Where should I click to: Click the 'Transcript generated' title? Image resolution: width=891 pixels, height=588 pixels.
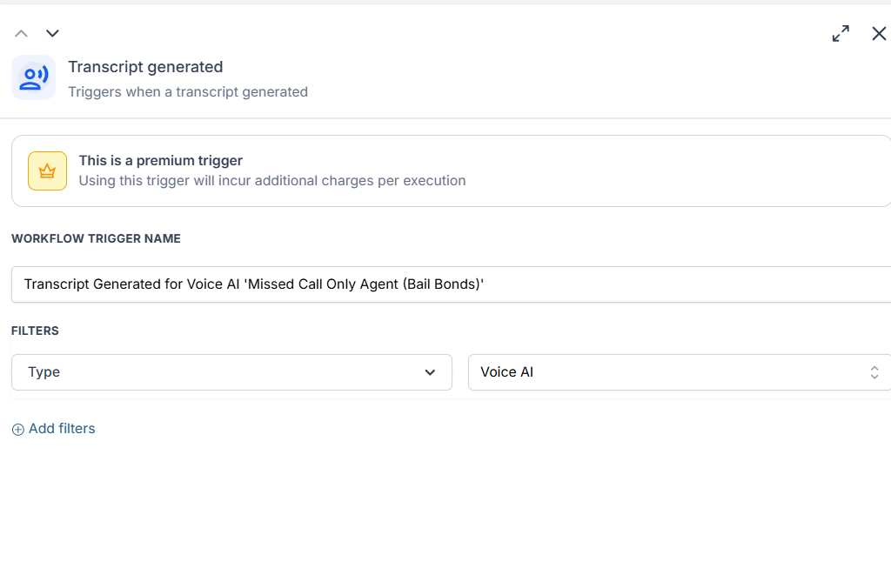click(145, 67)
